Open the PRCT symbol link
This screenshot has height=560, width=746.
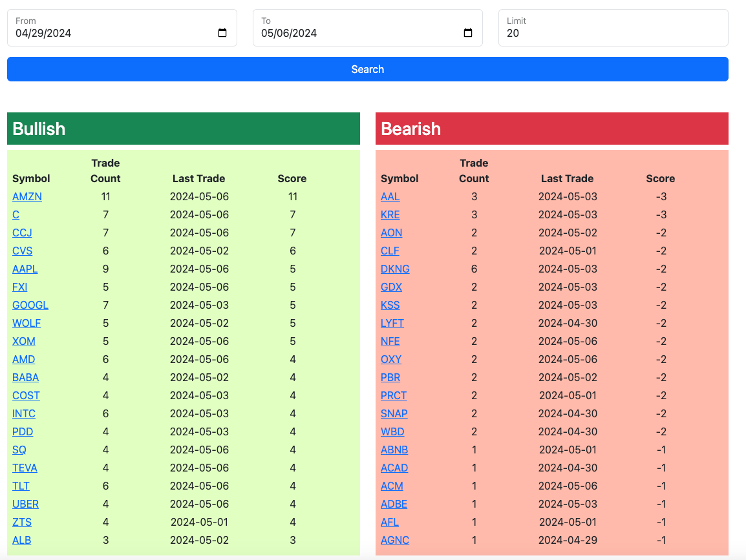coord(394,395)
